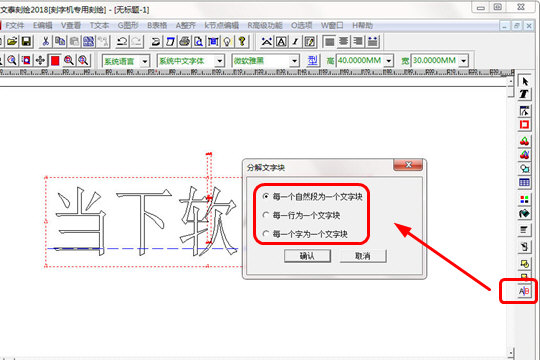Screen dimensions: 540x360
Task: Click the Open file folder icon
Action: [12, 42]
